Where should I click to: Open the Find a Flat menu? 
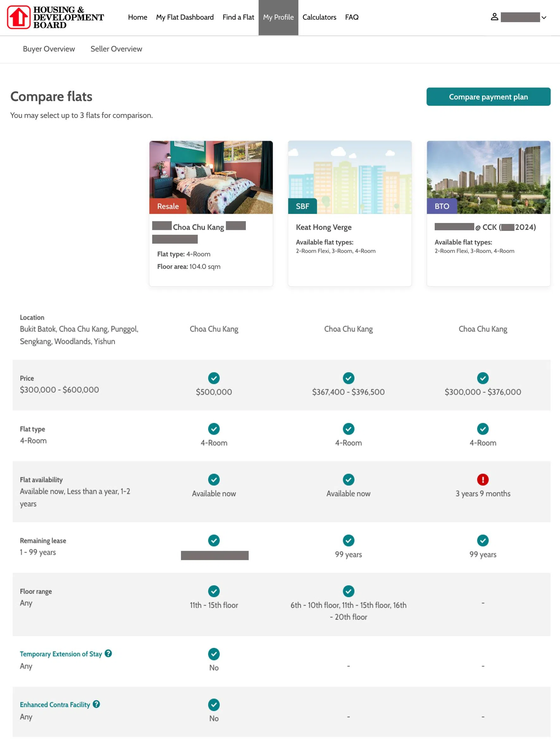pos(238,17)
